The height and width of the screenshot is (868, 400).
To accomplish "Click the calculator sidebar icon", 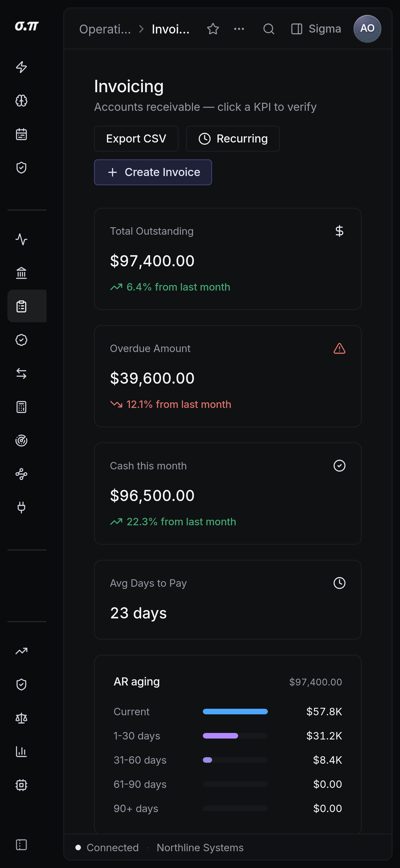I will tap(21, 407).
